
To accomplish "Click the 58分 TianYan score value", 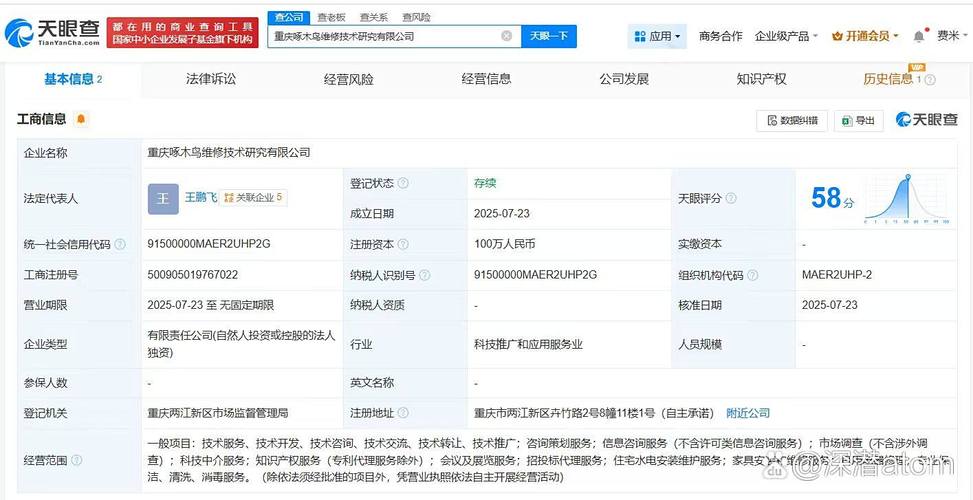I will [832, 199].
